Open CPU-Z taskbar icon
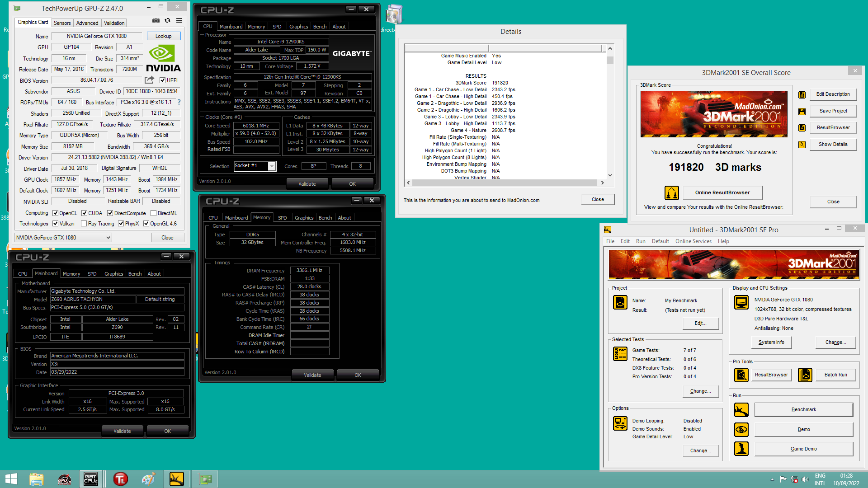This screenshot has width=868, height=488. pyautogui.click(x=91, y=479)
